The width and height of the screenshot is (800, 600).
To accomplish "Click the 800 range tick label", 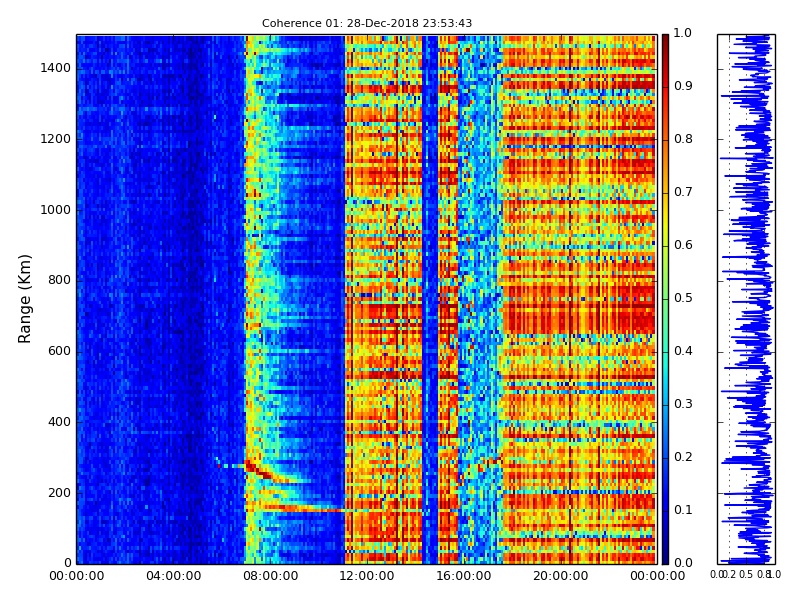I will (x=60, y=280).
